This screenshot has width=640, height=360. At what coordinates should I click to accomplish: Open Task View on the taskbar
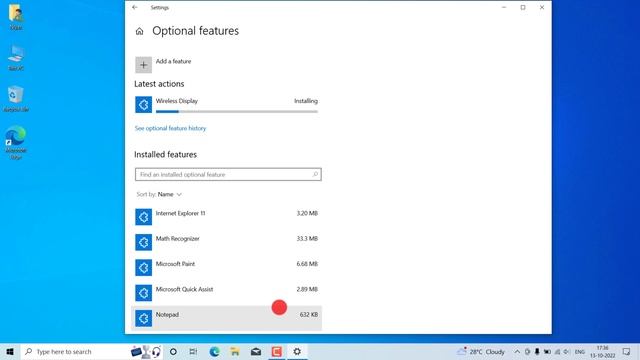click(x=193, y=351)
